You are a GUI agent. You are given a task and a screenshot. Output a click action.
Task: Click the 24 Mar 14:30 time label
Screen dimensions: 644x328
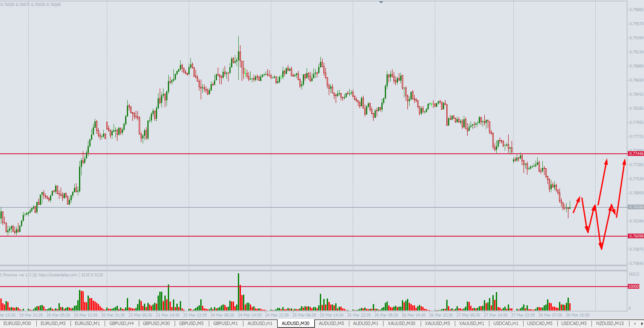[249, 315]
